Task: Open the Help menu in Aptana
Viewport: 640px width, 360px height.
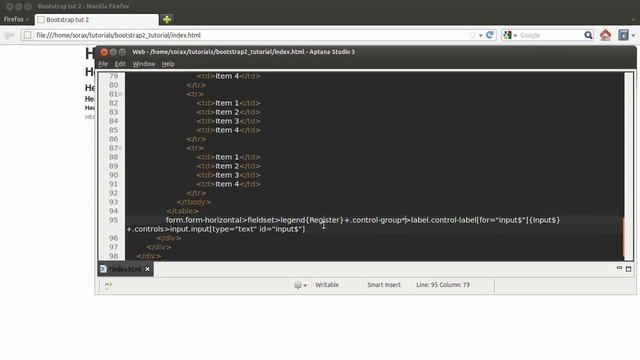Action: (x=168, y=64)
